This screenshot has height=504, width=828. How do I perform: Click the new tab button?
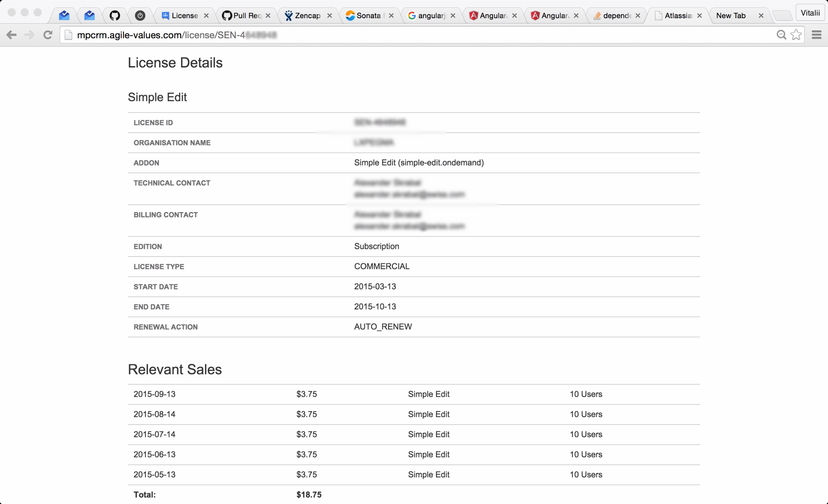[782, 15]
